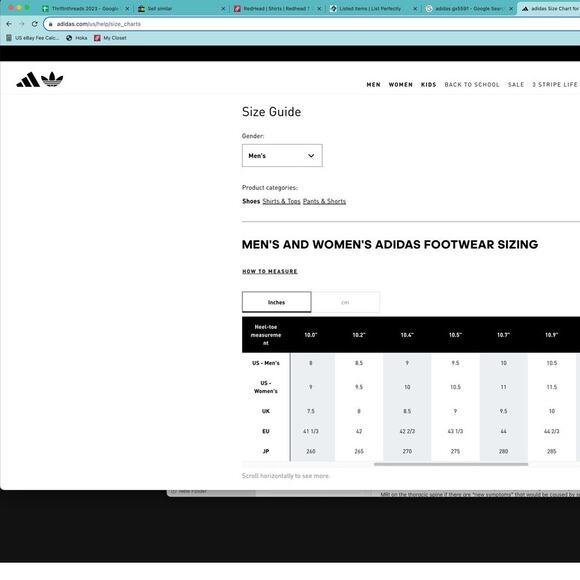Click the EU size 44 2/3 cell

click(x=552, y=431)
